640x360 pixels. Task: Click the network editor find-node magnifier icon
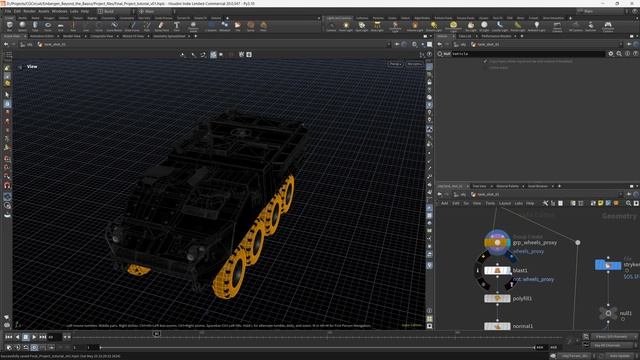click(628, 203)
